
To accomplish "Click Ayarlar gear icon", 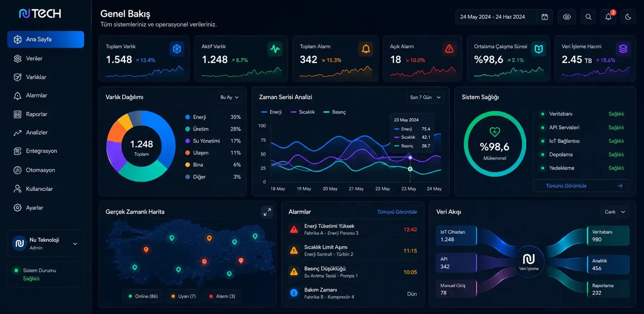I will tap(17, 208).
